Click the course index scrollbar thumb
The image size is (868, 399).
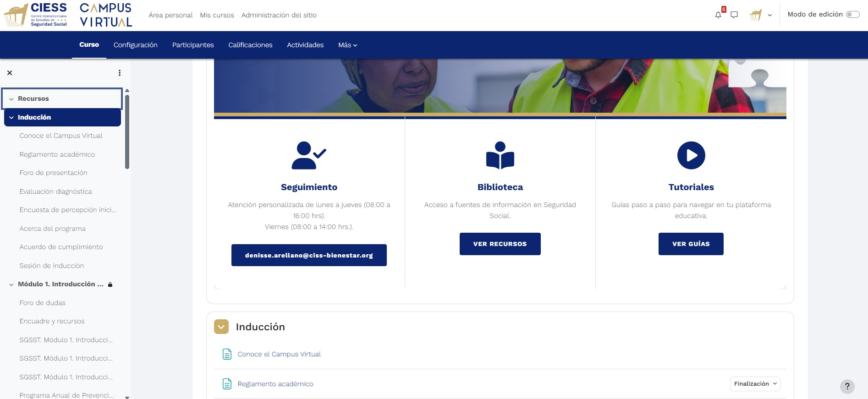127,132
